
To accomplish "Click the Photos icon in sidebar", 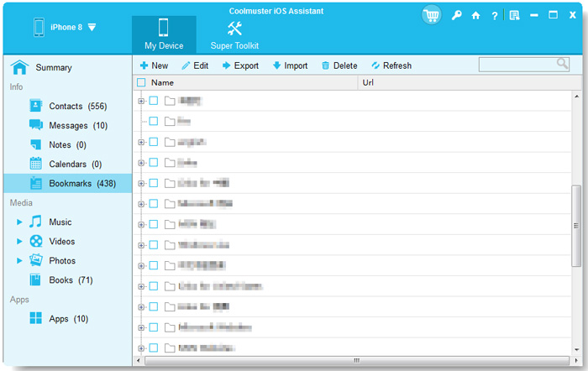I will pyautogui.click(x=36, y=259).
